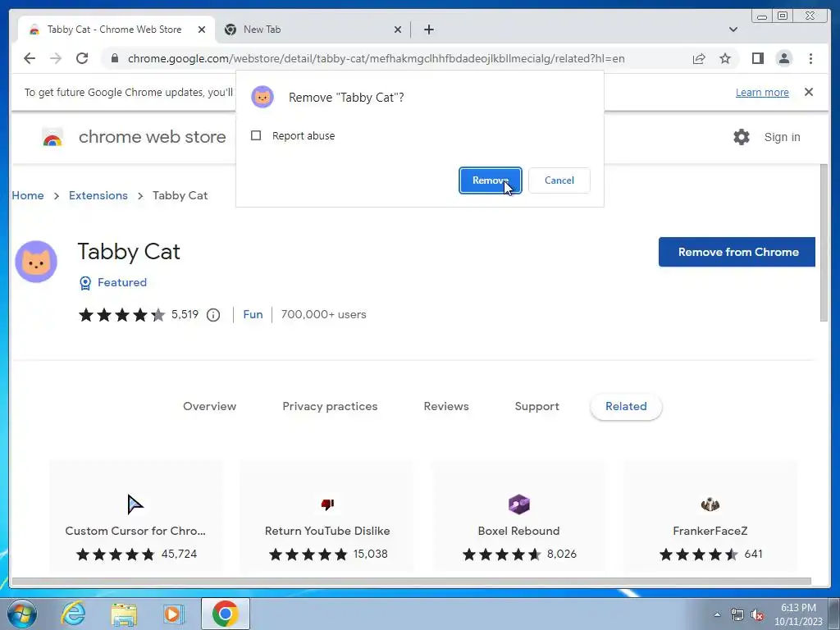Open the taskbar clock showing 6:13 PM

(798, 614)
